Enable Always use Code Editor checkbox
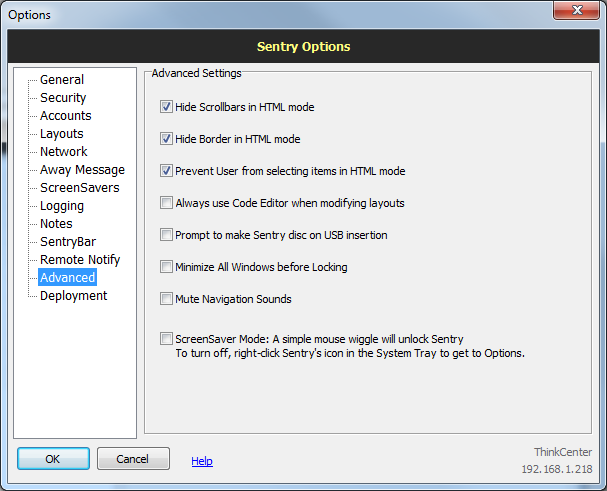Image resolution: width=607 pixels, height=491 pixels. pyautogui.click(x=166, y=203)
